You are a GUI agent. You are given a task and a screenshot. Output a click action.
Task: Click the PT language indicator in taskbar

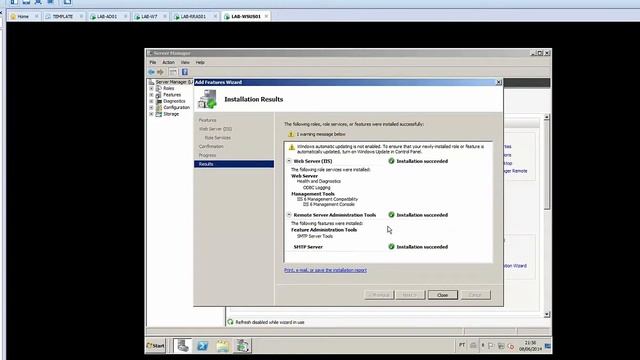click(x=462, y=345)
